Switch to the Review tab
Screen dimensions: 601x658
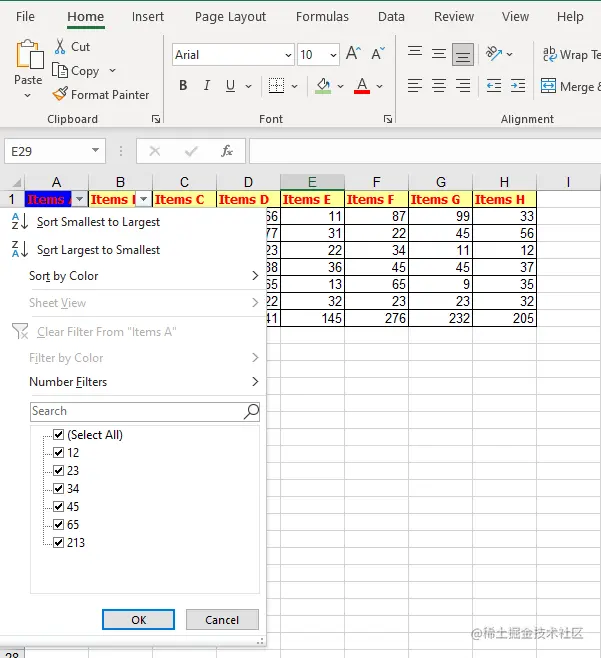[x=454, y=16]
